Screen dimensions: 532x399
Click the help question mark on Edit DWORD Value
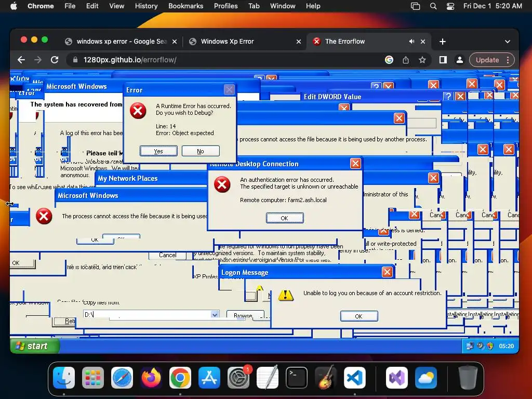(448, 96)
